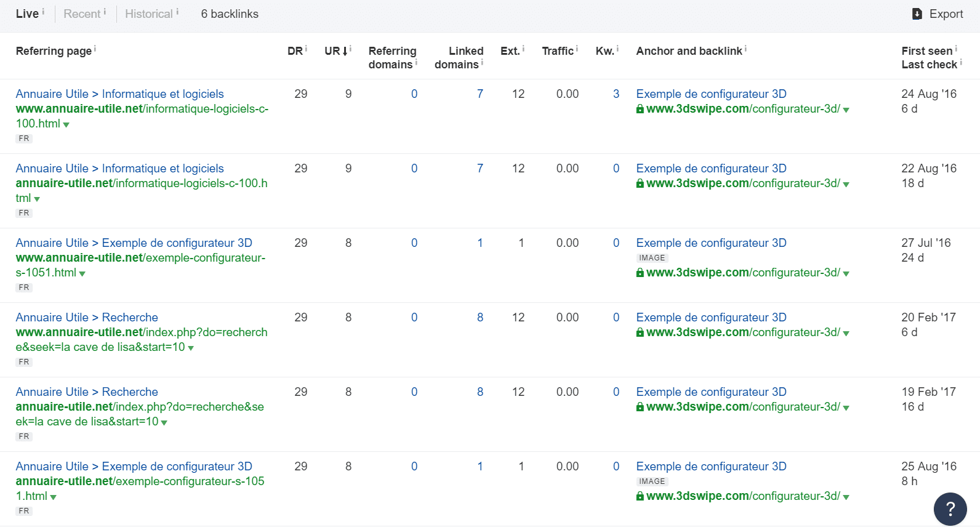The height and width of the screenshot is (527, 980).
Task: Open first Annuaire Utile > Informatique et logiciels link
Action: click(x=119, y=94)
